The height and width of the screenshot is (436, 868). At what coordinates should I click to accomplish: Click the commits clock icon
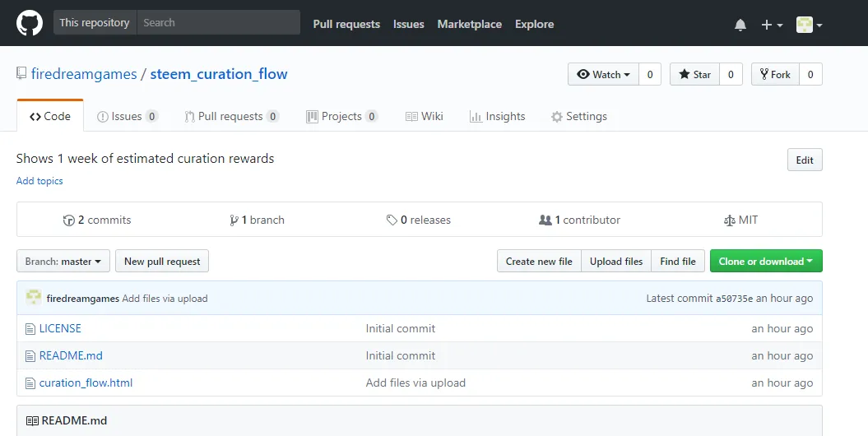coord(68,220)
